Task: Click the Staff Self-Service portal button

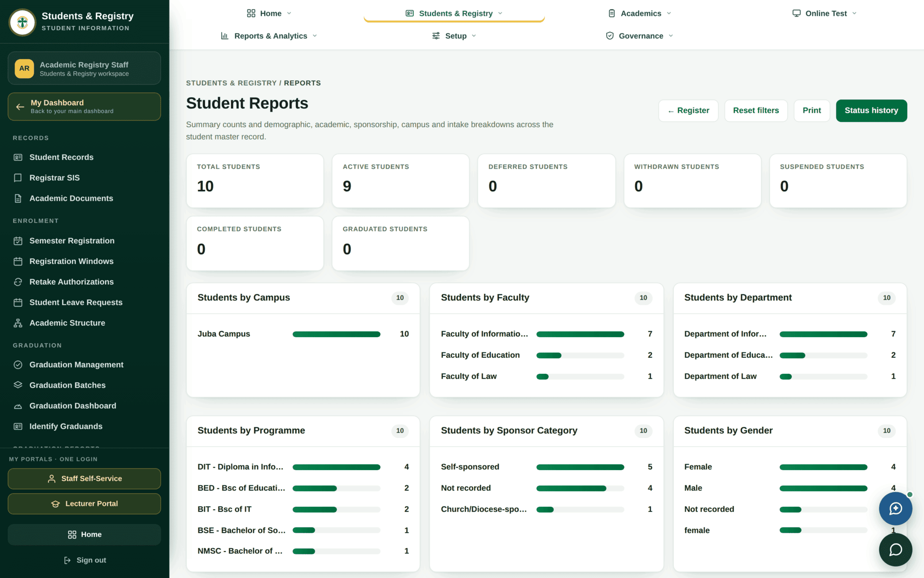Action: point(84,479)
